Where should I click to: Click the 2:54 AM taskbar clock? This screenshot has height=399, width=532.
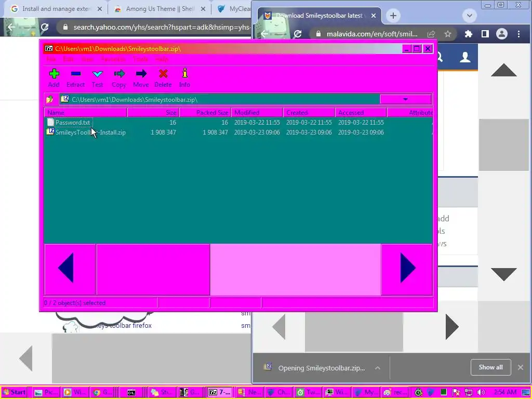pyautogui.click(x=505, y=393)
